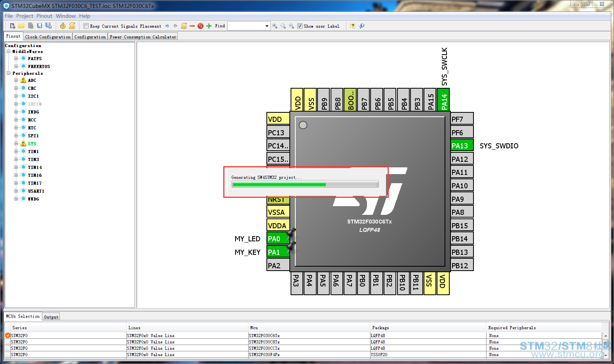Click the pins auto-placement icon before the minus
614x364 pixels.
(184, 26)
